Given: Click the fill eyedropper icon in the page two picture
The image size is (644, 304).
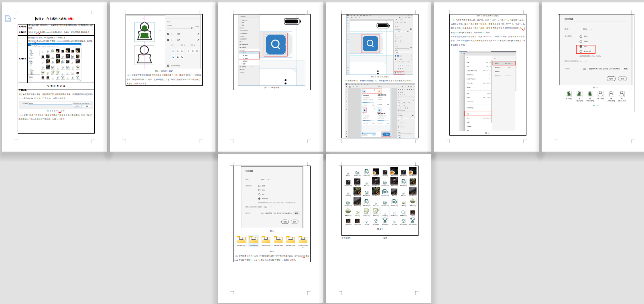Looking at the screenshot, I should pos(198,34).
